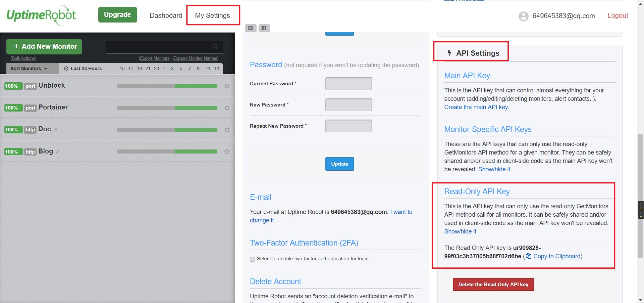Click the Repeat New Password input field
The height and width of the screenshot is (303, 644).
[348, 126]
